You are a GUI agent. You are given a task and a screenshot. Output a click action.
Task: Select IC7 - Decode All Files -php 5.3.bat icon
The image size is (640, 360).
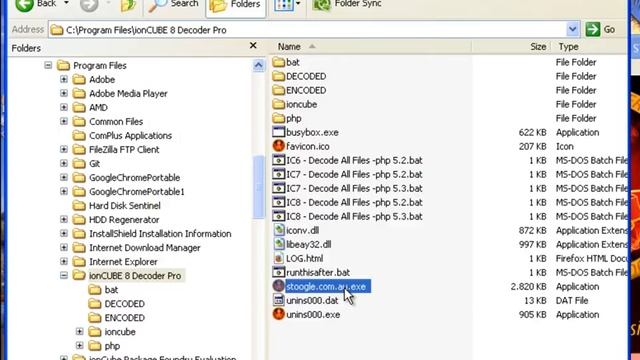coord(278,188)
